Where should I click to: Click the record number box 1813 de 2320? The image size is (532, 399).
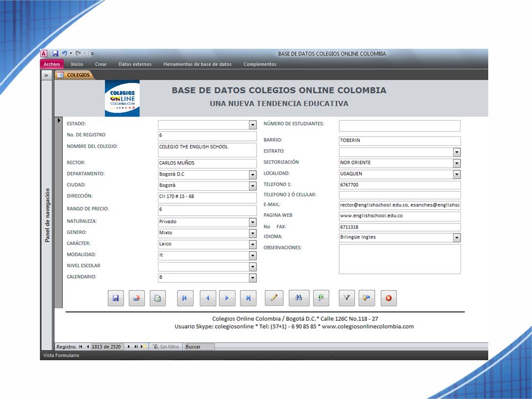pos(106,347)
